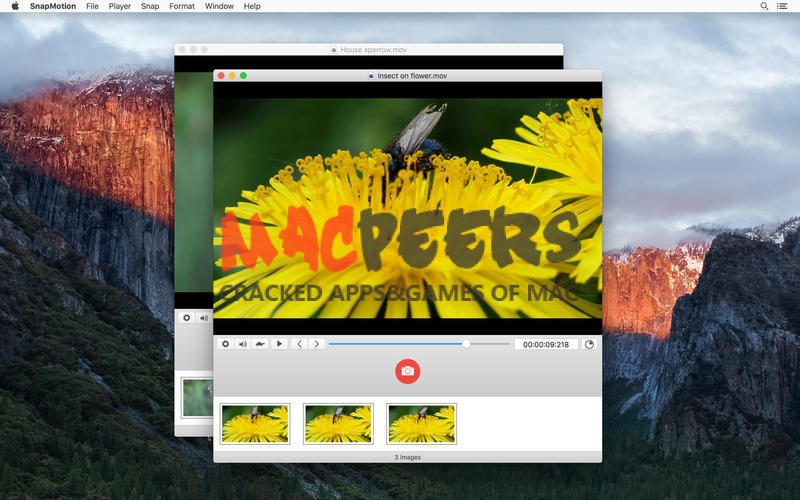The width and height of the screenshot is (800, 500).
Task: Toggle volume in House sparrow window
Action: 204,318
